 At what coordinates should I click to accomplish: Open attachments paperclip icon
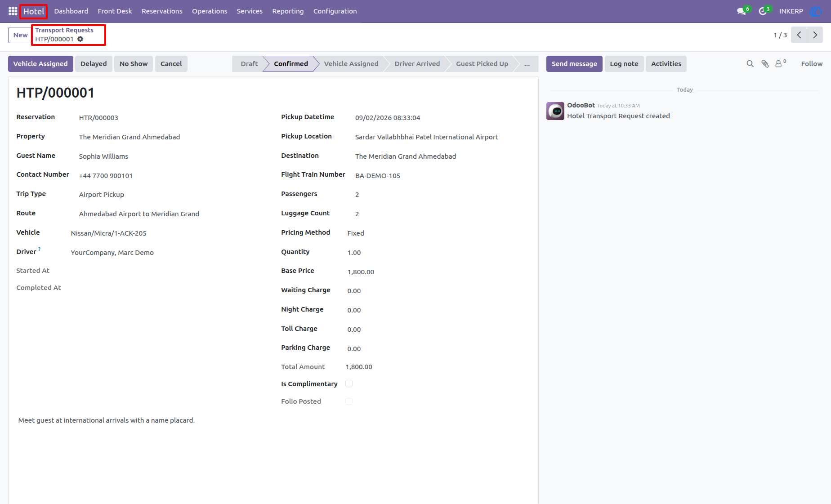[765, 64]
